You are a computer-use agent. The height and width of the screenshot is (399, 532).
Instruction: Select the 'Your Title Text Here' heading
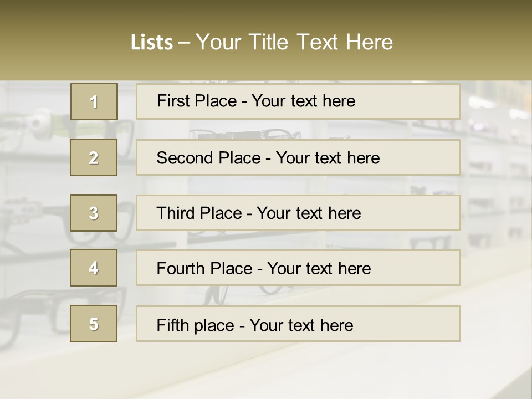point(294,42)
